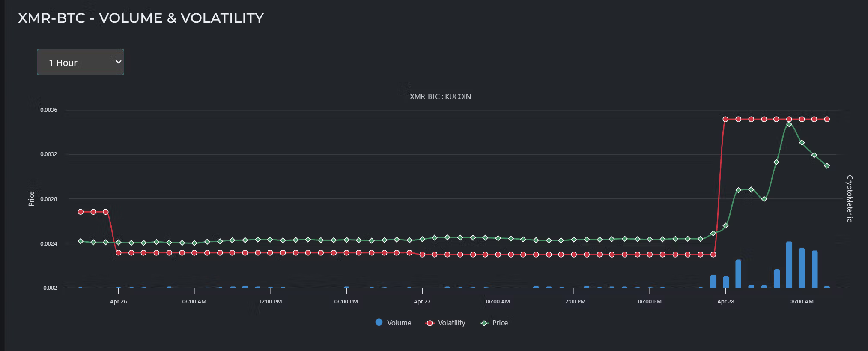Click the Apr 27 tick on time axis
Image resolution: width=868 pixels, height=351 pixels.
[x=422, y=301]
